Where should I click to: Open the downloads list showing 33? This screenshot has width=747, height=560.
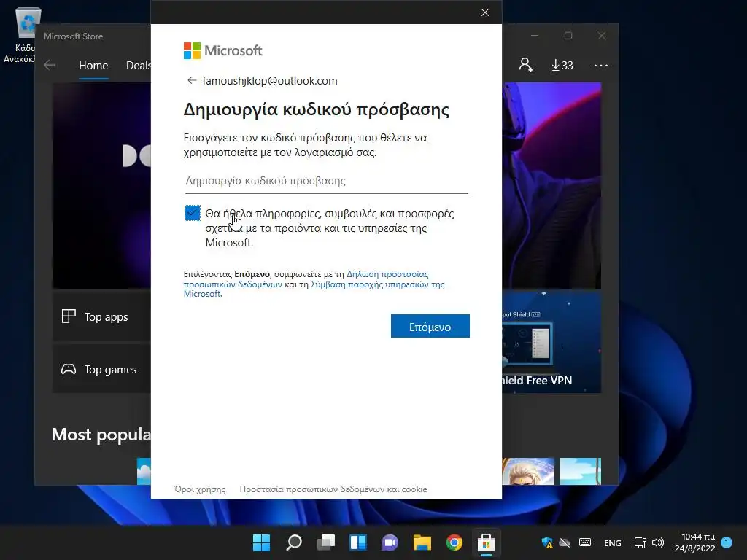(562, 65)
